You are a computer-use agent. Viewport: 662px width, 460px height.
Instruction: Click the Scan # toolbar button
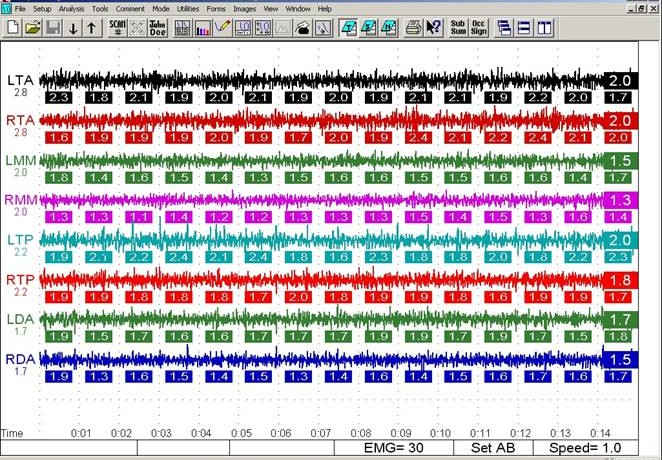(x=118, y=28)
